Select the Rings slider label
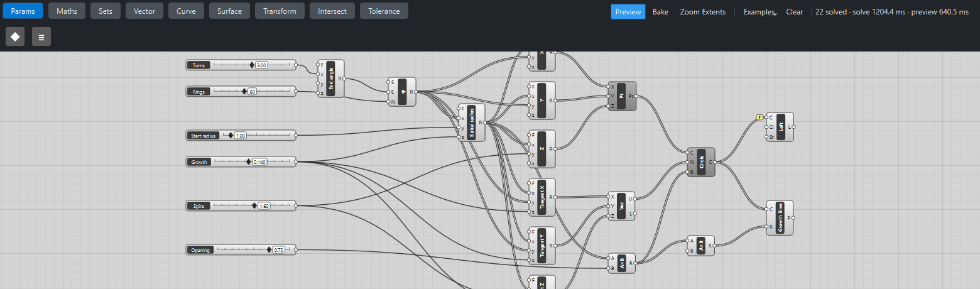 199,91
